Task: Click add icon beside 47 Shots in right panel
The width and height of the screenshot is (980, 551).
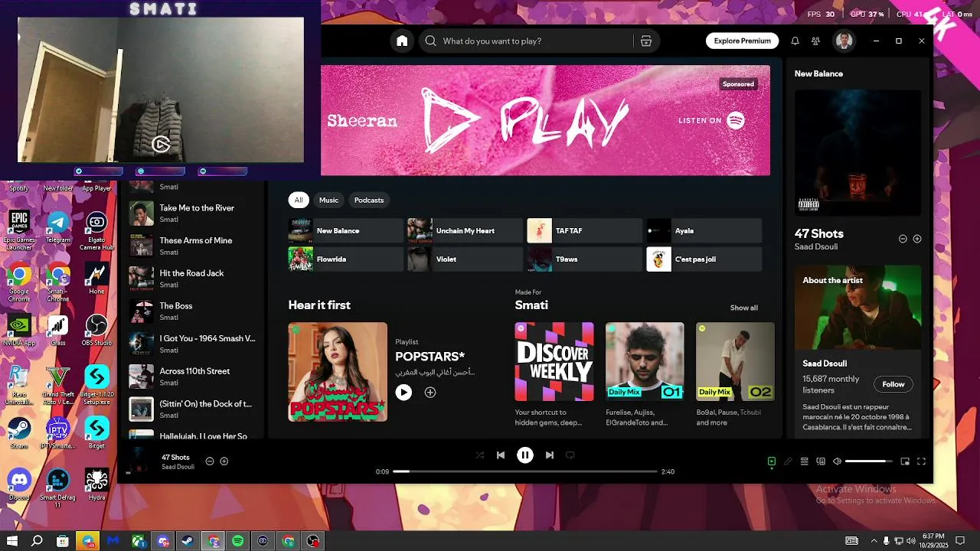Action: (x=917, y=239)
